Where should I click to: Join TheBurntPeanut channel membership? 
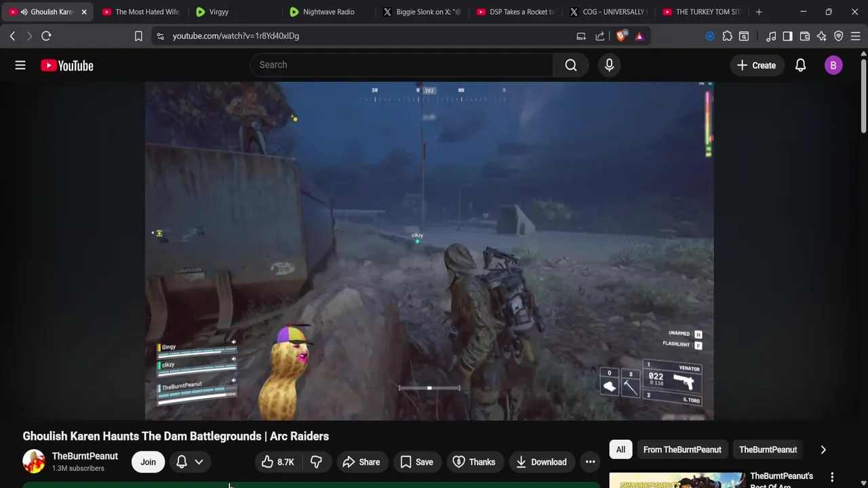(x=148, y=462)
